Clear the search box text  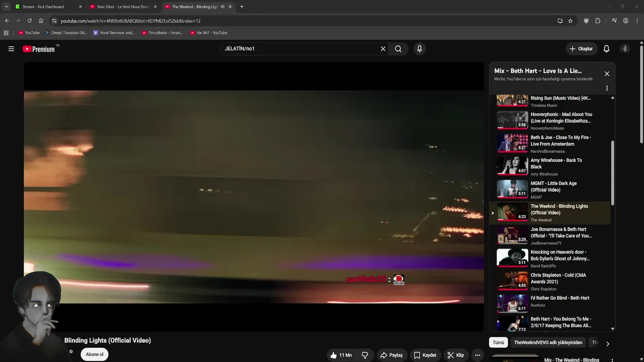[383, 49]
